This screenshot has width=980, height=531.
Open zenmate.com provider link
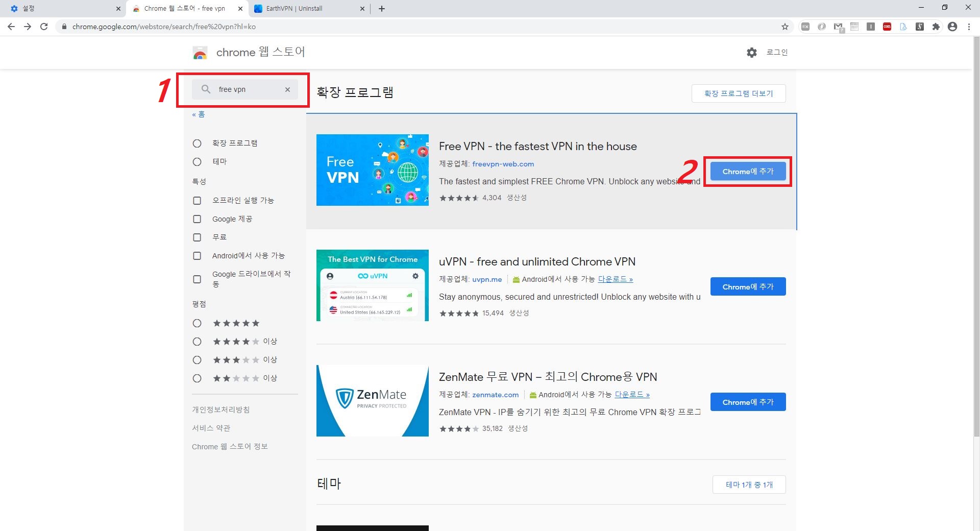[x=496, y=395]
